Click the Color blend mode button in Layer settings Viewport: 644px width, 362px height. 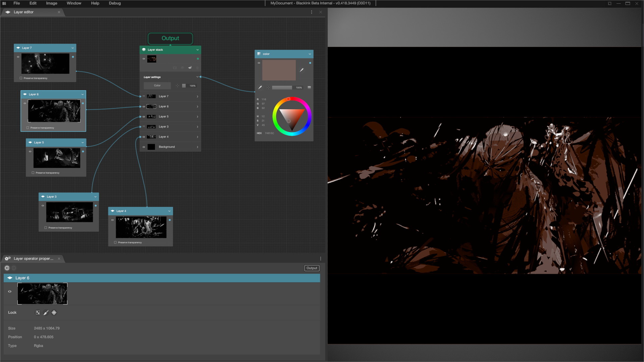[x=157, y=86]
